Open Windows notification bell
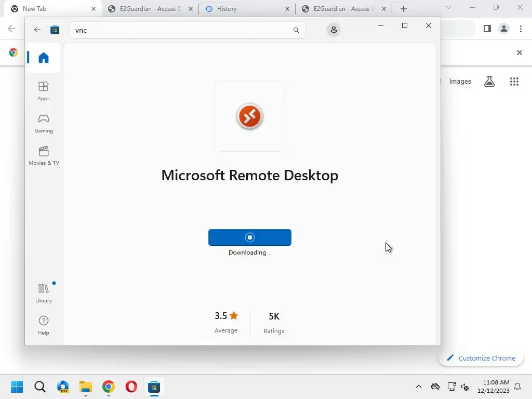The image size is (532, 399). click(517, 387)
